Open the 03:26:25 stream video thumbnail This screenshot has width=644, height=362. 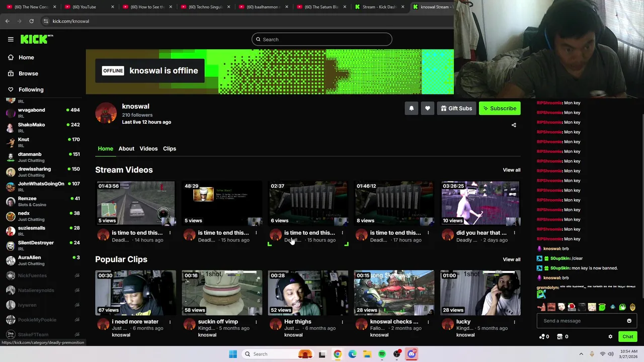pyautogui.click(x=480, y=203)
